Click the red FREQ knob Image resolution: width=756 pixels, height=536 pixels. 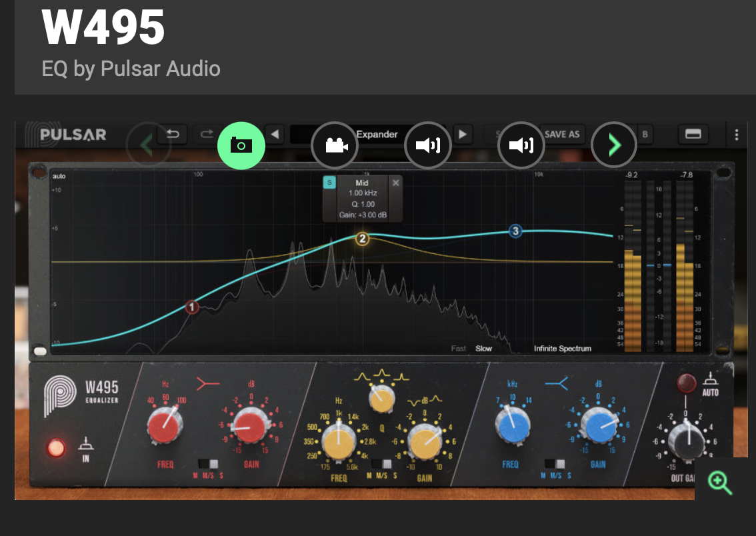[x=165, y=426]
